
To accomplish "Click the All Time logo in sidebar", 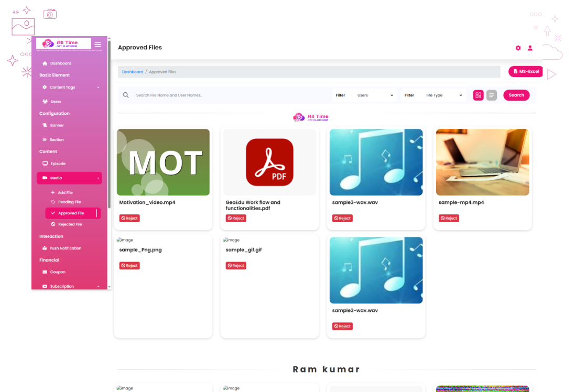I will click(63, 43).
